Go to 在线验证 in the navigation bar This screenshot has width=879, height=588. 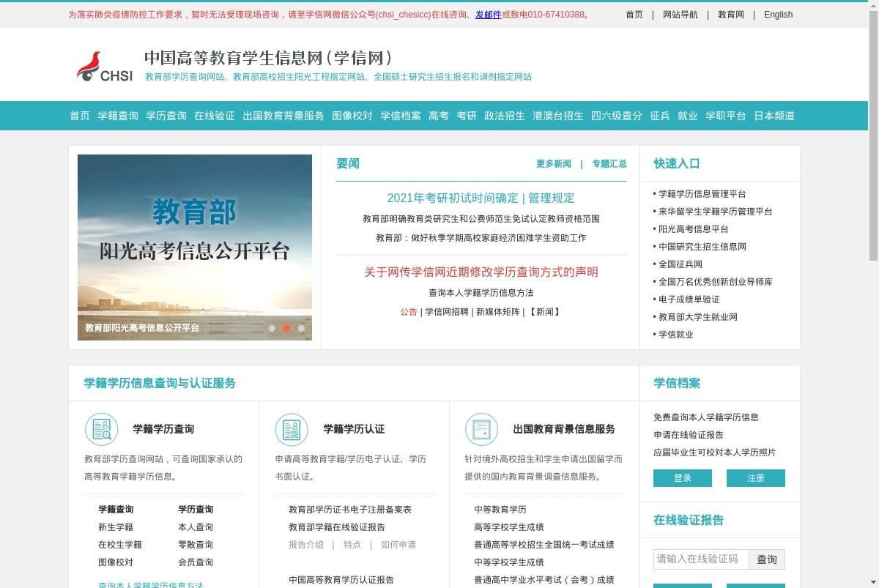pyautogui.click(x=215, y=116)
